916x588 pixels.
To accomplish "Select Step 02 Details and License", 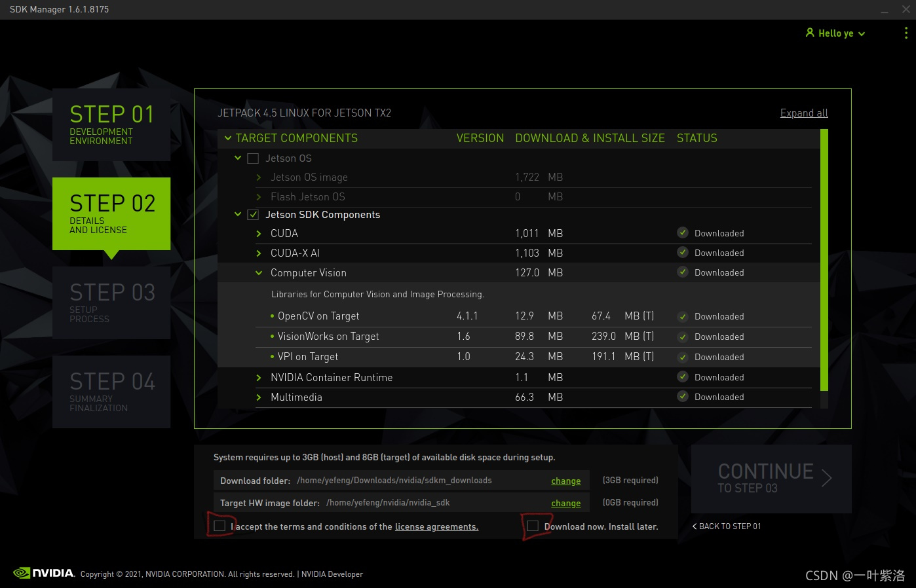I will [111, 213].
